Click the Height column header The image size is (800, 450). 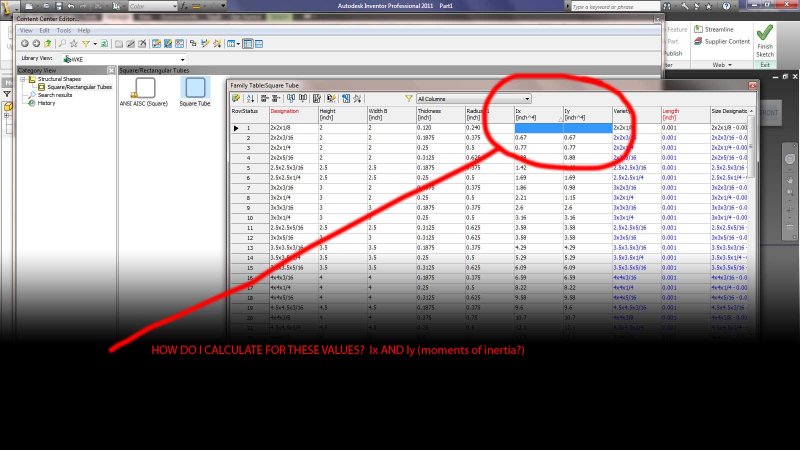coord(342,114)
